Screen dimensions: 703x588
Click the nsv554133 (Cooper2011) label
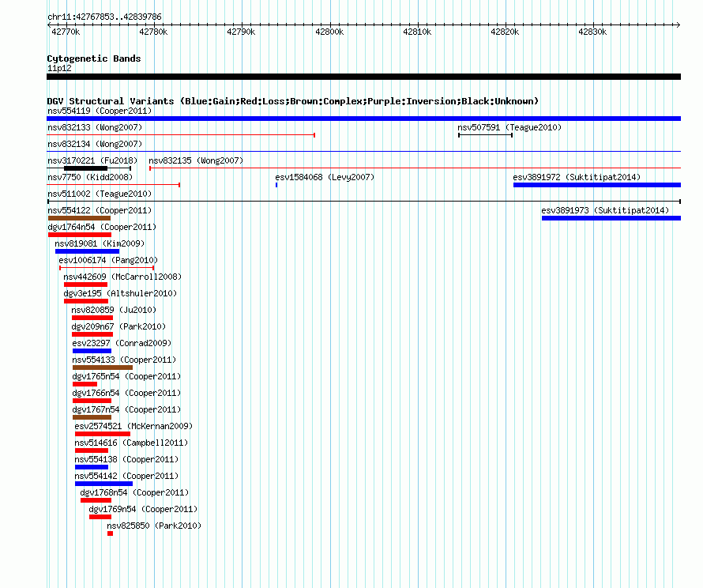[124, 360]
